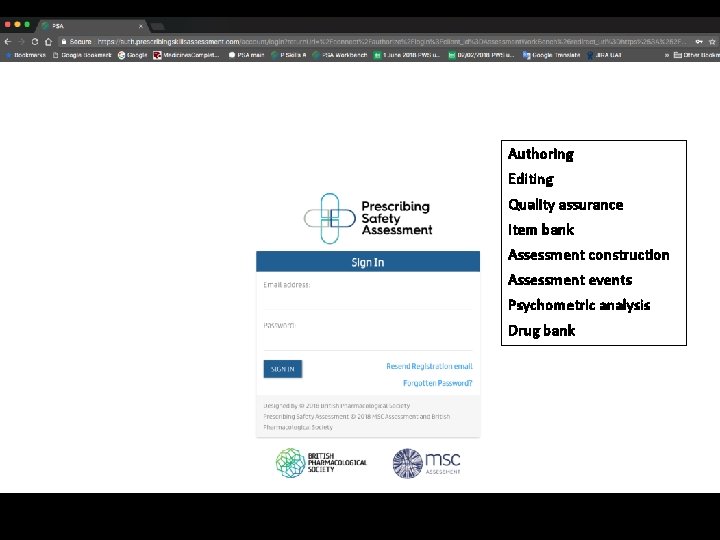Click the Prescribing Safety Assessment logo
The image size is (720, 540).
click(x=368, y=218)
